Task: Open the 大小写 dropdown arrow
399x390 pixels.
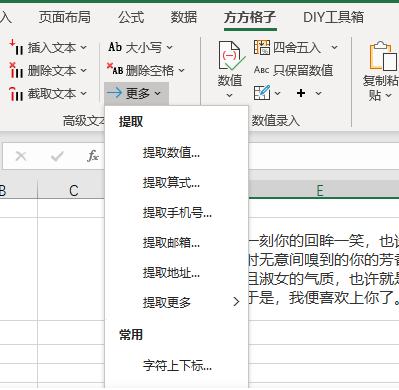Action: [169, 48]
